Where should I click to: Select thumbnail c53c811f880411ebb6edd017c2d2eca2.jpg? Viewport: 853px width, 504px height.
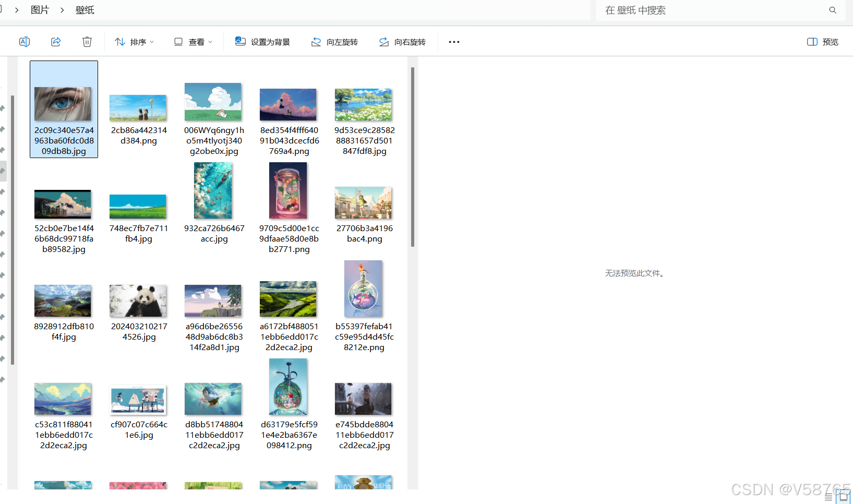coord(63,399)
